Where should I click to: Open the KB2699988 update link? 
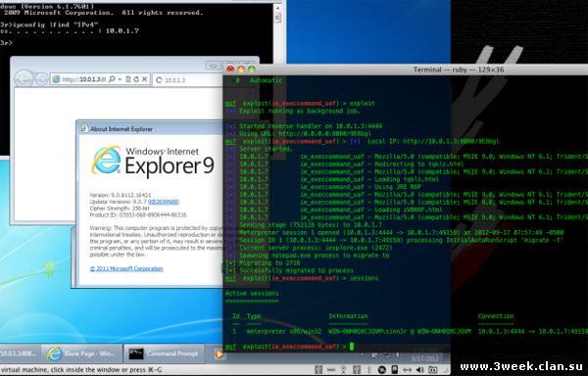coord(164,202)
